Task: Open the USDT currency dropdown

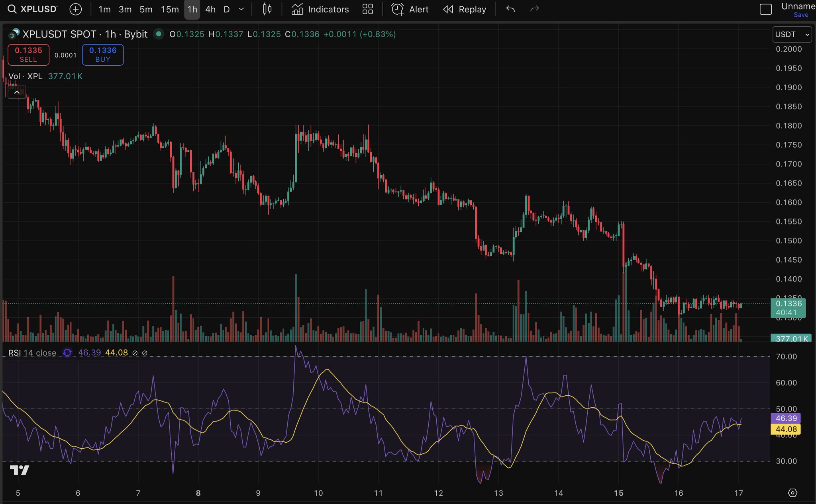Action: [x=792, y=35]
